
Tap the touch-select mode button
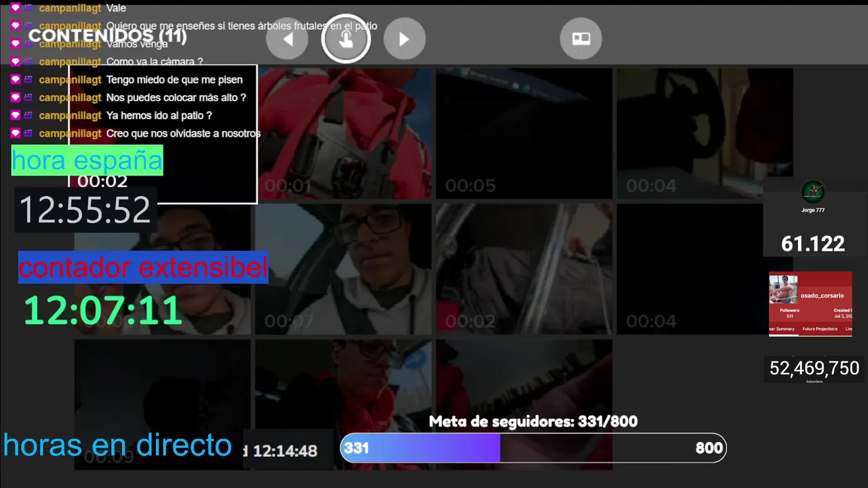[x=346, y=39]
